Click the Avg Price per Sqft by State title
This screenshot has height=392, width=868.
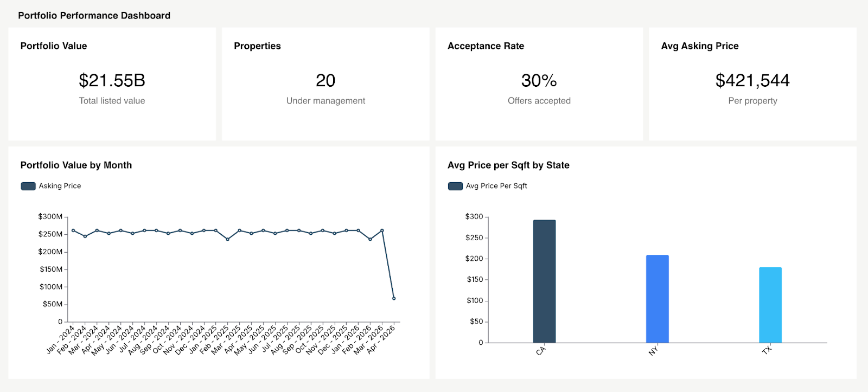[508, 165]
